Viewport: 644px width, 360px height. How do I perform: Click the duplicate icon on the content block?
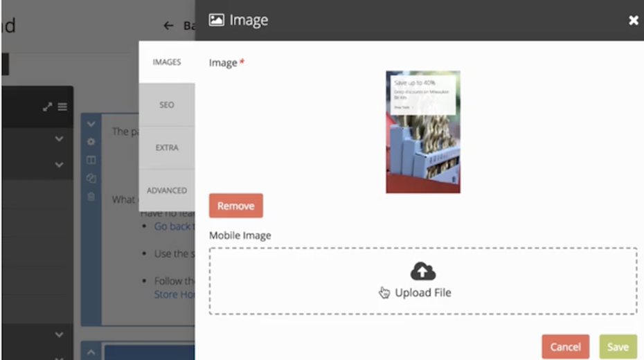point(91,178)
